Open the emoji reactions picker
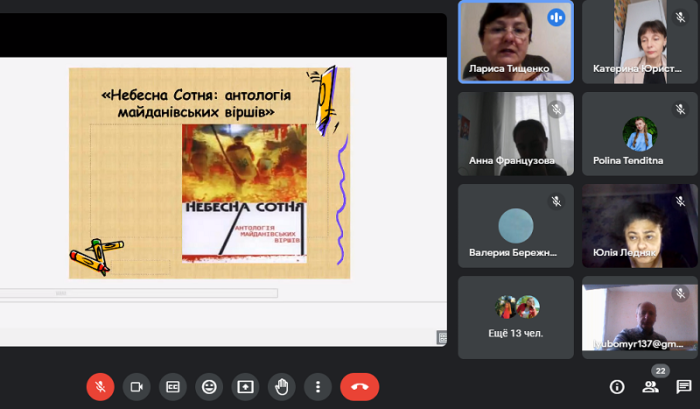Viewport: 700px width, 409px height. (x=209, y=386)
